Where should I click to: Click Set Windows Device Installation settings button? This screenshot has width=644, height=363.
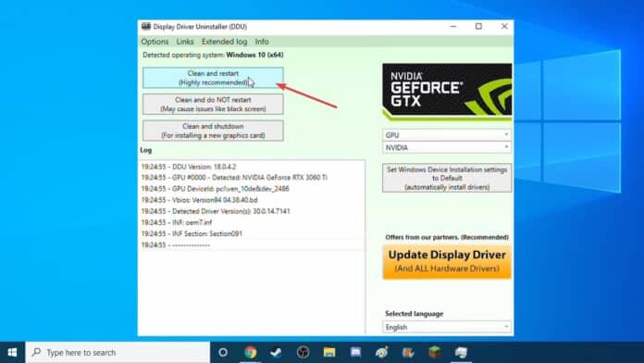click(447, 178)
